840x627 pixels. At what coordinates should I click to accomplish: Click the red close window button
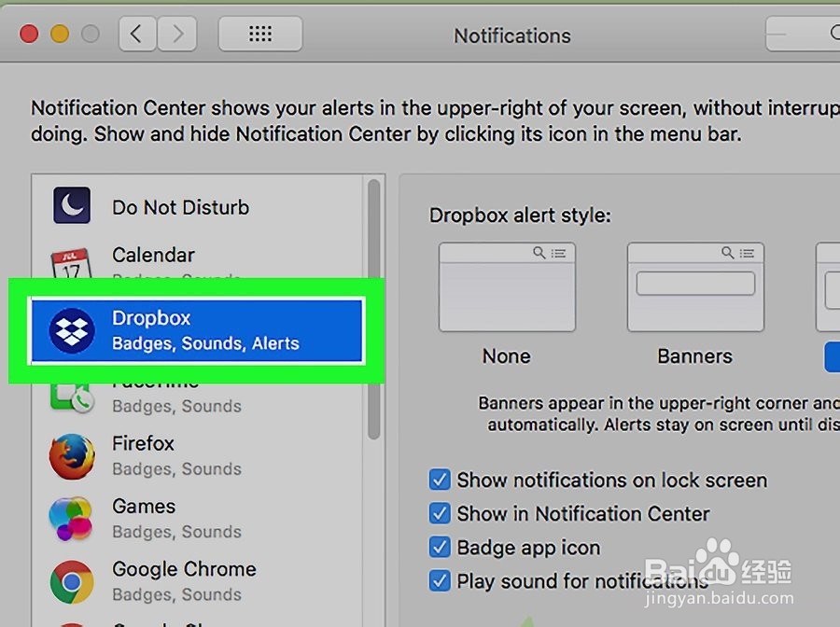29,34
